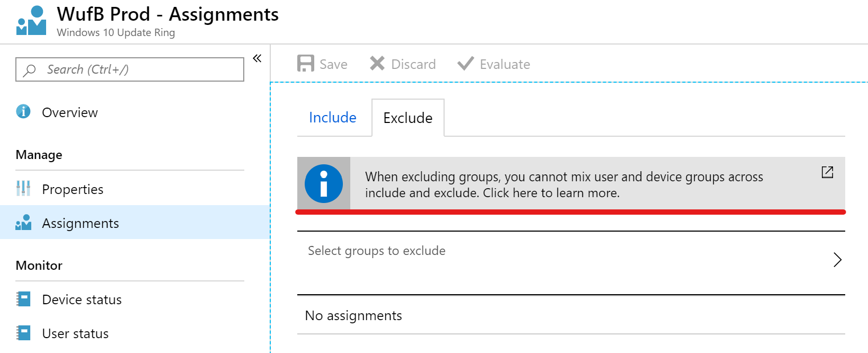Click the Discard X icon

click(377, 64)
